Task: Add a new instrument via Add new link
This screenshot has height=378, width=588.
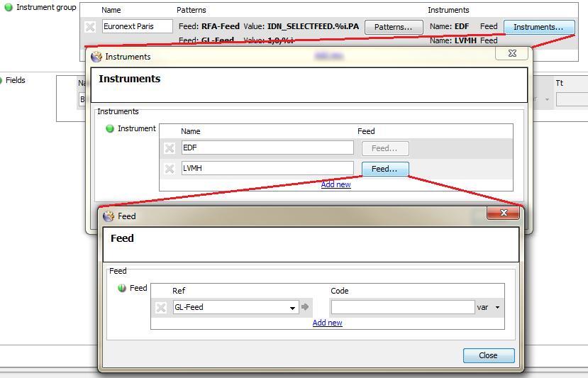Action: pos(335,184)
